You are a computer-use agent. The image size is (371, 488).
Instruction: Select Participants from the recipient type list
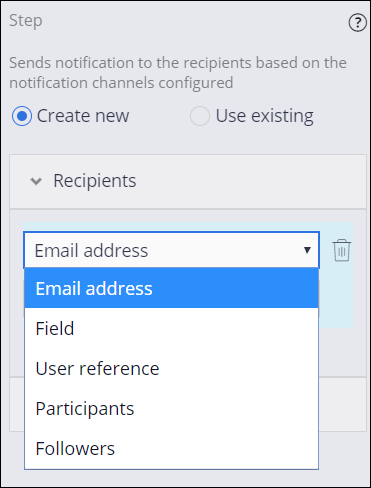(x=171, y=408)
